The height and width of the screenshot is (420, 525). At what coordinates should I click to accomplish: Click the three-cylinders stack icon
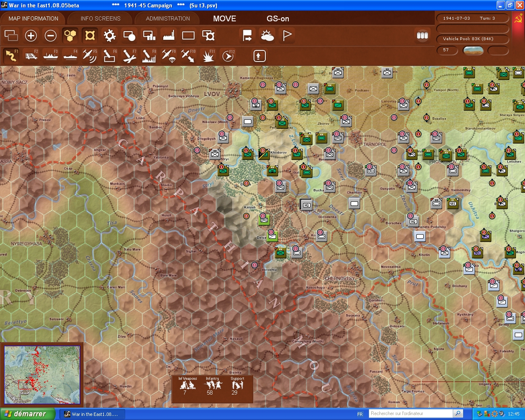coord(422,36)
